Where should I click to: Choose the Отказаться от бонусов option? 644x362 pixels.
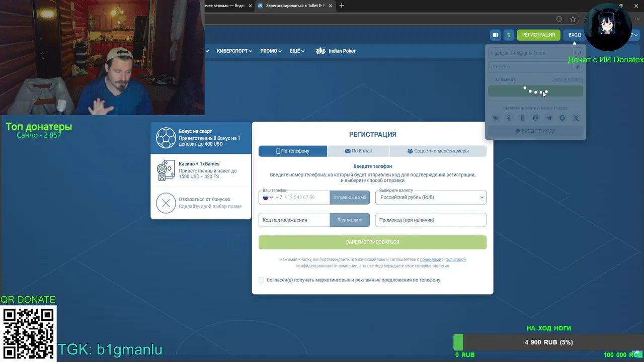click(201, 203)
